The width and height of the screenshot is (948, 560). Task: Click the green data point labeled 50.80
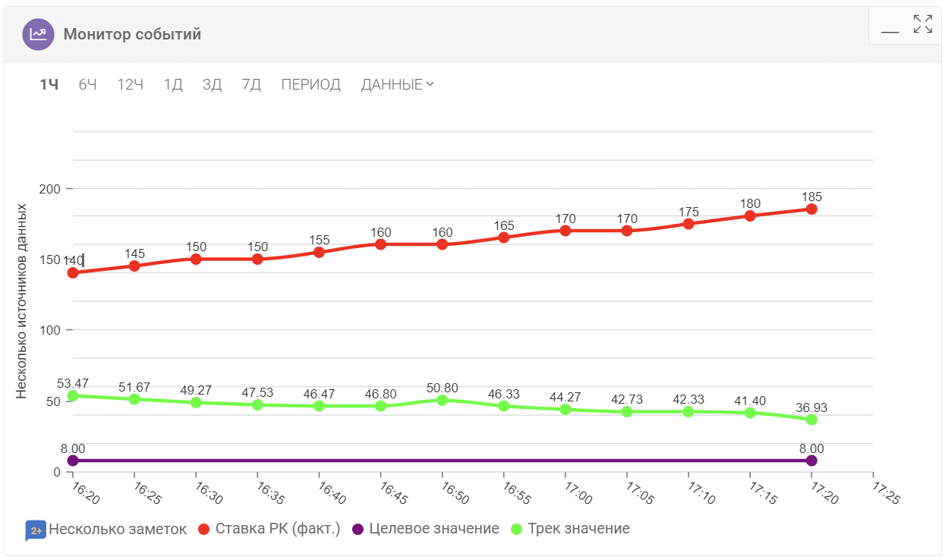443,400
